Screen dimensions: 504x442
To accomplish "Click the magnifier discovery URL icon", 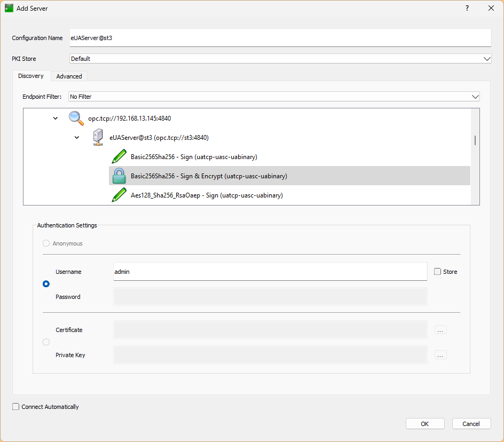I will pyautogui.click(x=76, y=118).
